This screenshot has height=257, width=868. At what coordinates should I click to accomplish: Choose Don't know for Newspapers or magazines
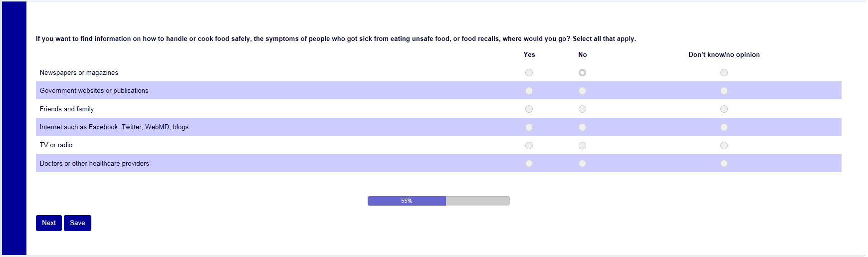point(724,73)
